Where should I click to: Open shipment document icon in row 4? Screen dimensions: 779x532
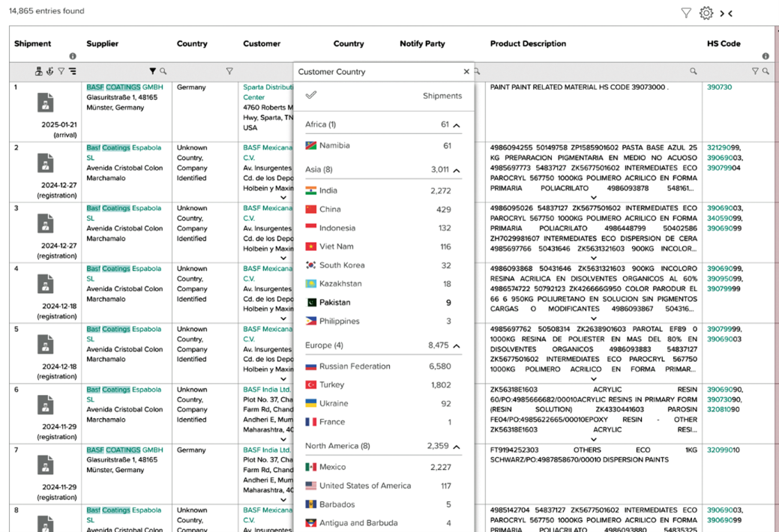[45, 284]
